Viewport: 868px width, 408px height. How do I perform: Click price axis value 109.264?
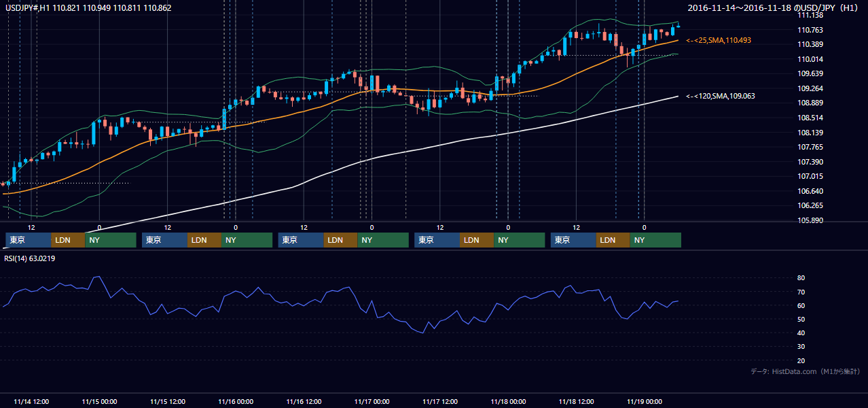pos(811,88)
